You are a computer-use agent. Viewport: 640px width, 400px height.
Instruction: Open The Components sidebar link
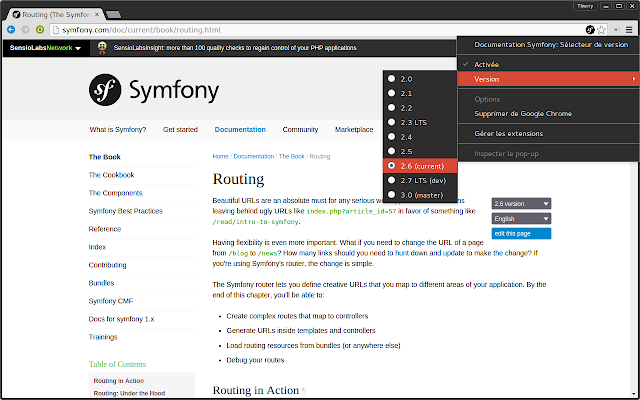coord(116,193)
